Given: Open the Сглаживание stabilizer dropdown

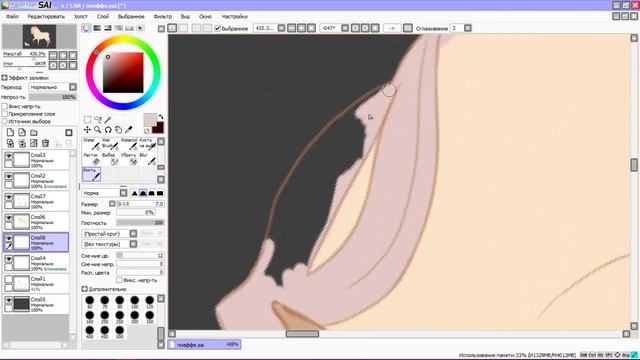Looking at the screenshot, I should click(468, 28).
